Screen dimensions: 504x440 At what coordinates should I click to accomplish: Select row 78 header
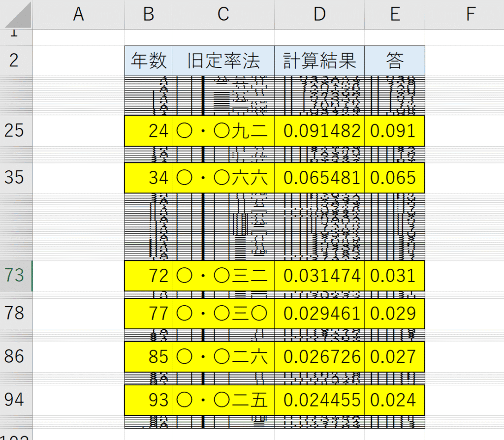click(x=16, y=314)
